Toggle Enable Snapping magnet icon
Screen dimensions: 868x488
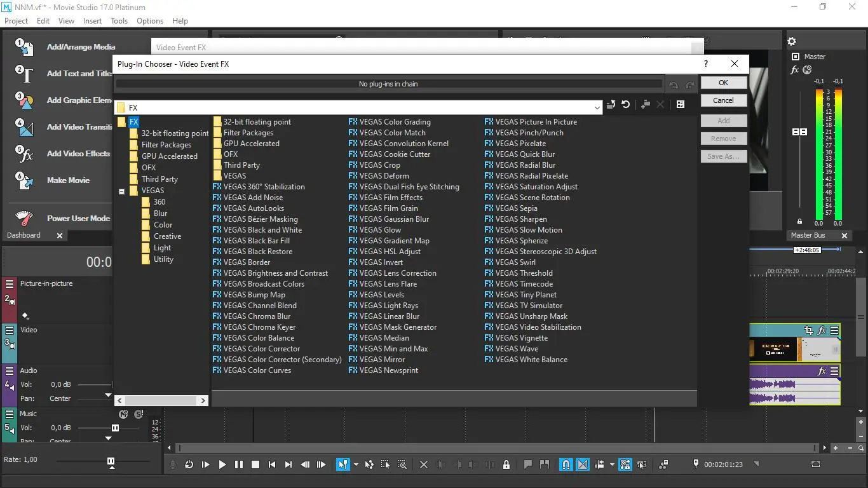point(566,464)
